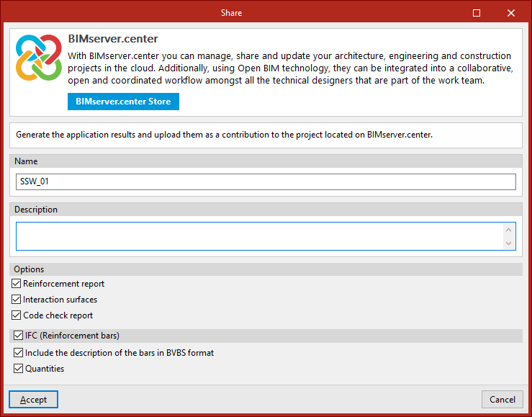Confirm sharing with the Accept button

(x=33, y=400)
